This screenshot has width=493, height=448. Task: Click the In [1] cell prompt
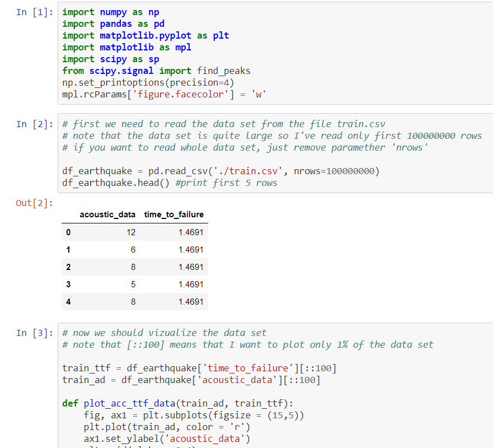35,12
